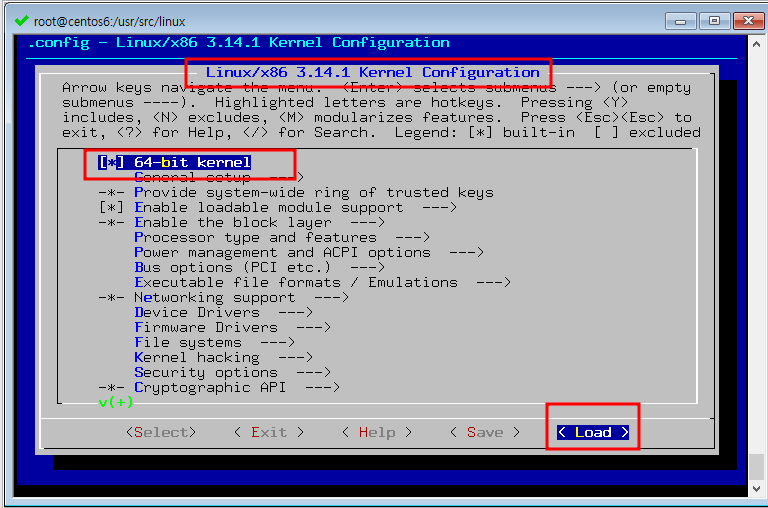Screen dimensions: 768x508
Task: Click the green checkmark window icon
Action: pos(21,21)
